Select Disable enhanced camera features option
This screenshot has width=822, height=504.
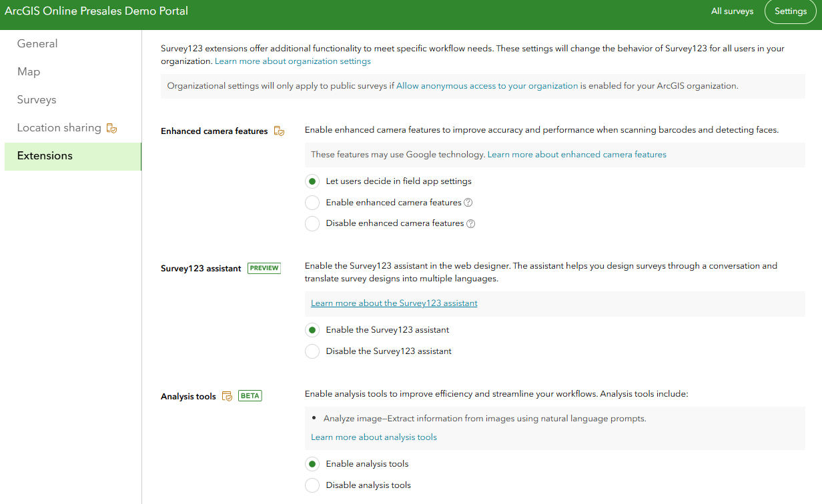coord(312,224)
